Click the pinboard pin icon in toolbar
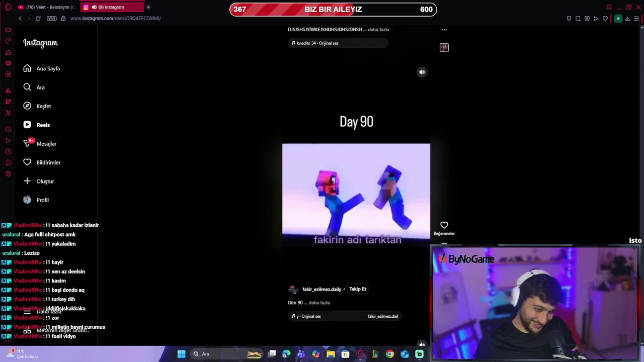 pyautogui.click(x=569, y=19)
